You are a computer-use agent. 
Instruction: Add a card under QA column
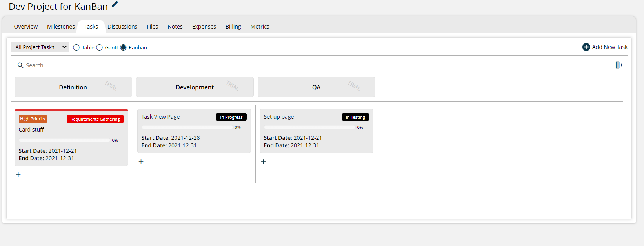(264, 162)
